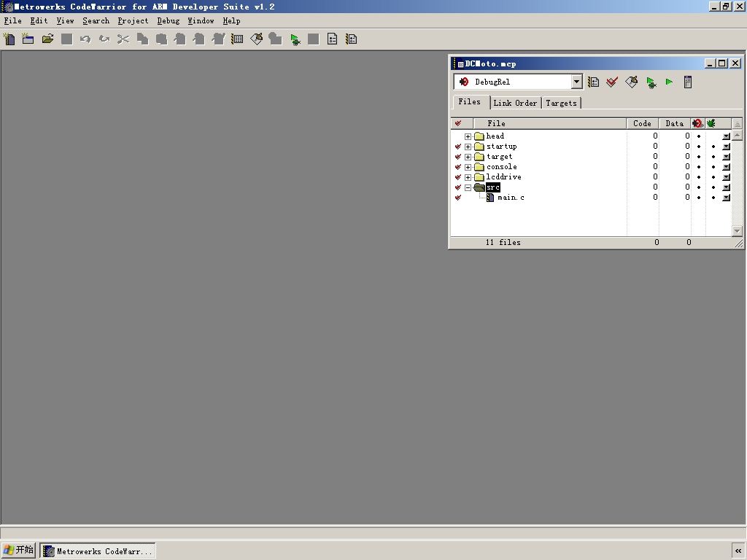The image size is (747, 560).
Task: Open popup arrow on main.c row
Action: tap(726, 198)
